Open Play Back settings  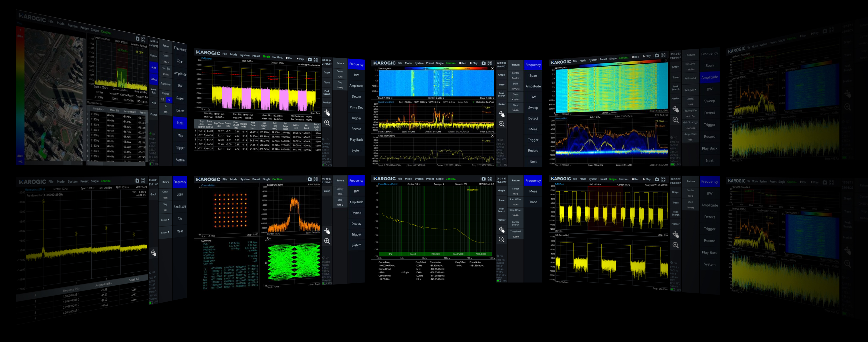click(x=356, y=140)
